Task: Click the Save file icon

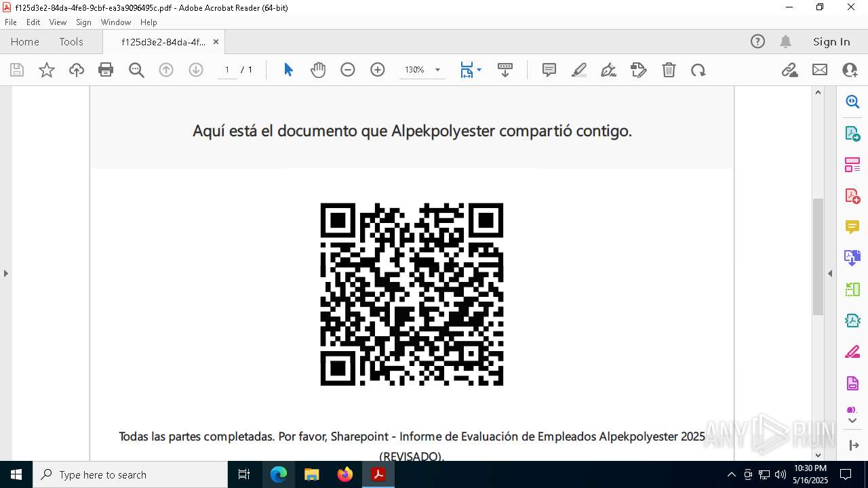Action: 17,70
